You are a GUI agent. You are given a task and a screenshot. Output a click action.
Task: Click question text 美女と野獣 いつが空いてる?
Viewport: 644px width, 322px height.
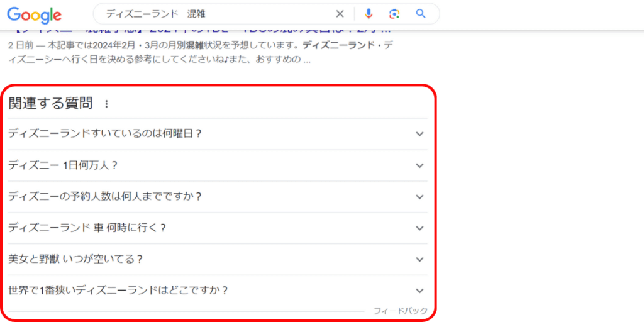pos(75,260)
